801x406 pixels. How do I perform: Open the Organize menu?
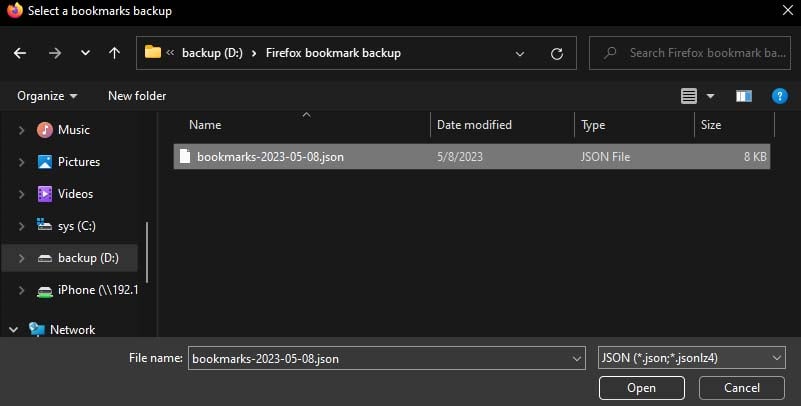47,96
